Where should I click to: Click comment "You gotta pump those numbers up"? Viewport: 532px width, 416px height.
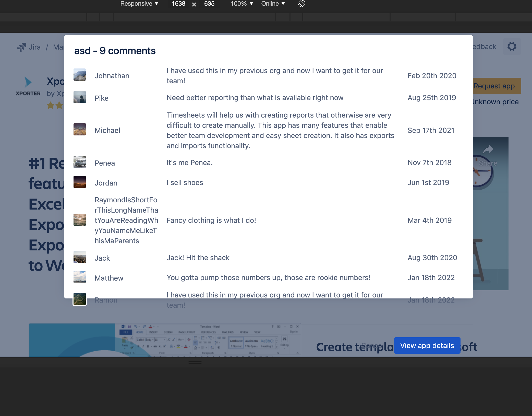269,278
